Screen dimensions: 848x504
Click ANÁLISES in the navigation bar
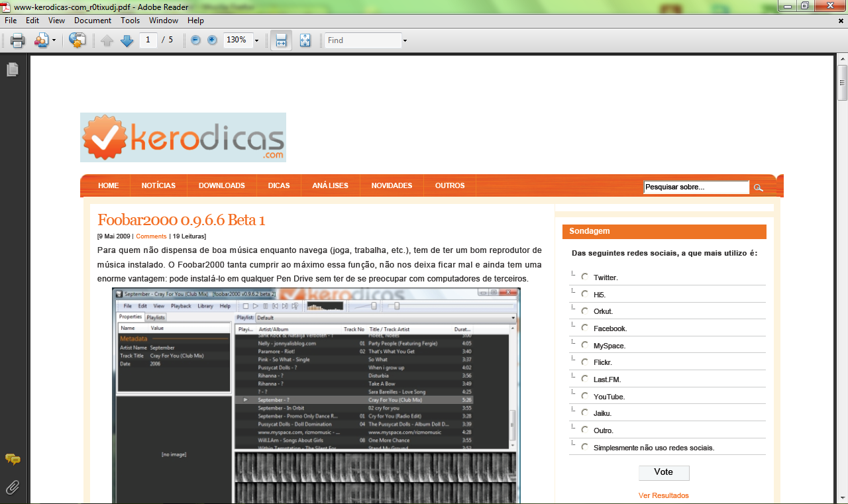point(330,185)
